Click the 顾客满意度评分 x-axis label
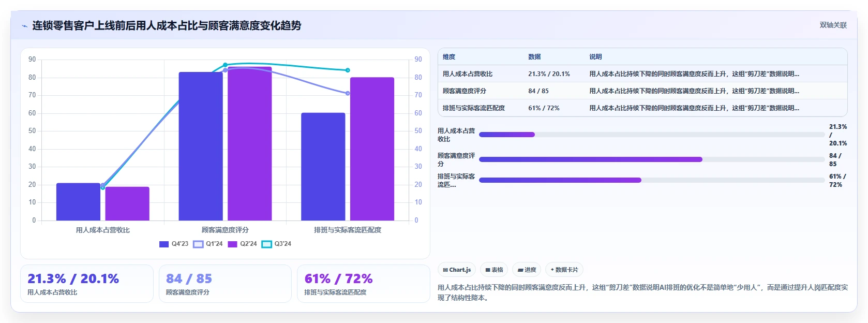Image resolution: width=868 pixels, height=323 pixels. [225, 230]
